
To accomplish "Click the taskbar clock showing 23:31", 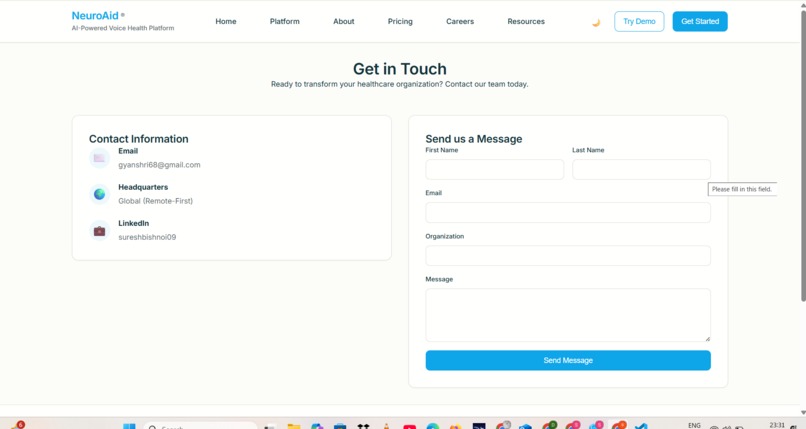I will [777, 425].
